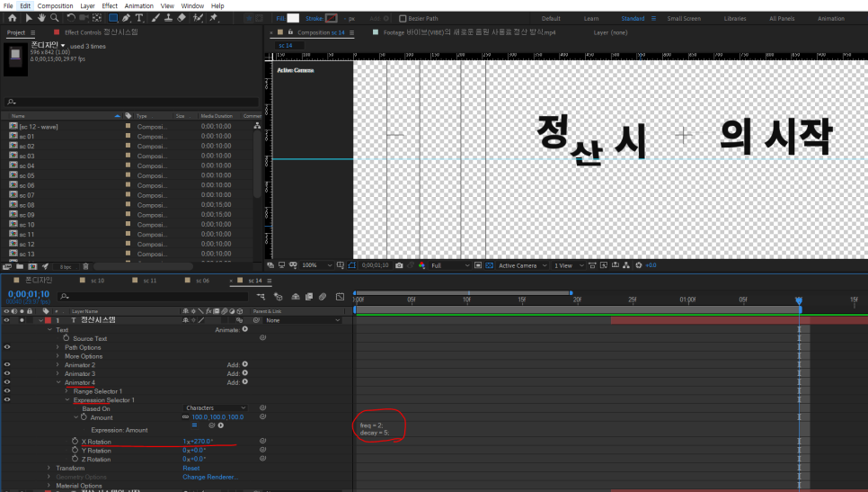Toggle the Source Text stopwatch
The image size is (868, 492).
pos(66,338)
